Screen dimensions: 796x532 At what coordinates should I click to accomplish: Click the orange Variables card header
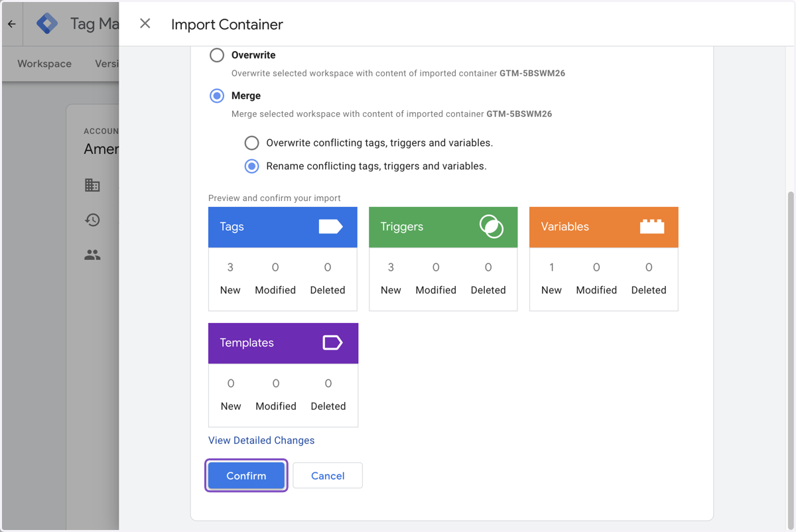coord(604,227)
